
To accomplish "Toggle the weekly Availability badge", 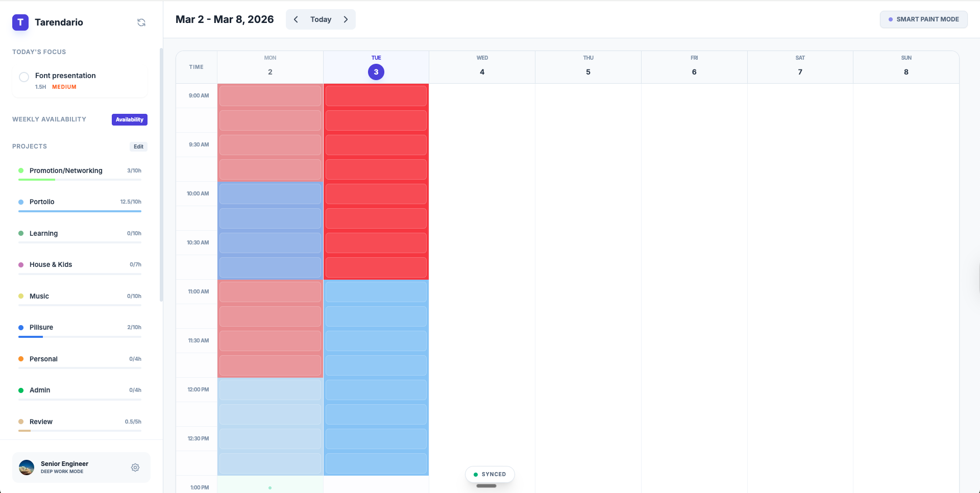I will pos(130,119).
